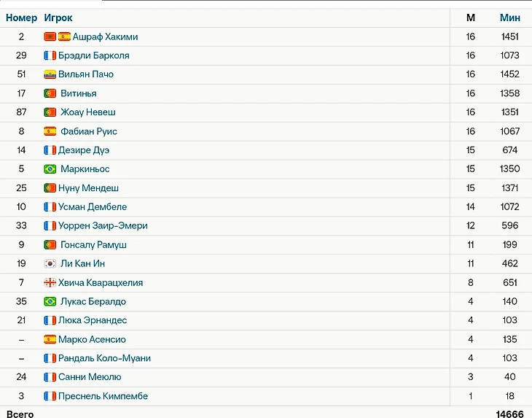Open player link Гонсалу Рамуш

[x=94, y=244]
